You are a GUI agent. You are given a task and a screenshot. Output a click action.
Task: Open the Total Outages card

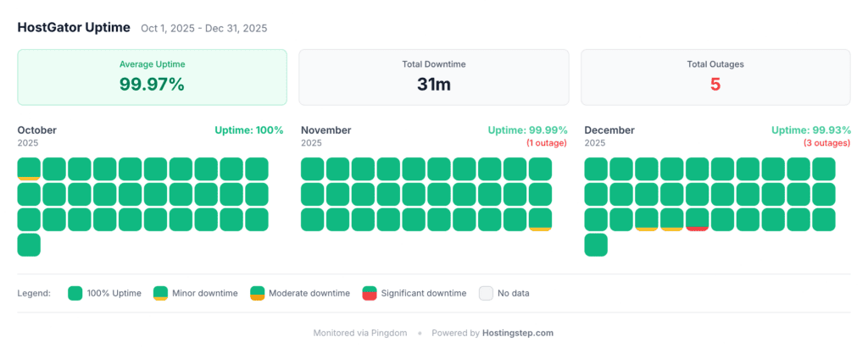(715, 77)
